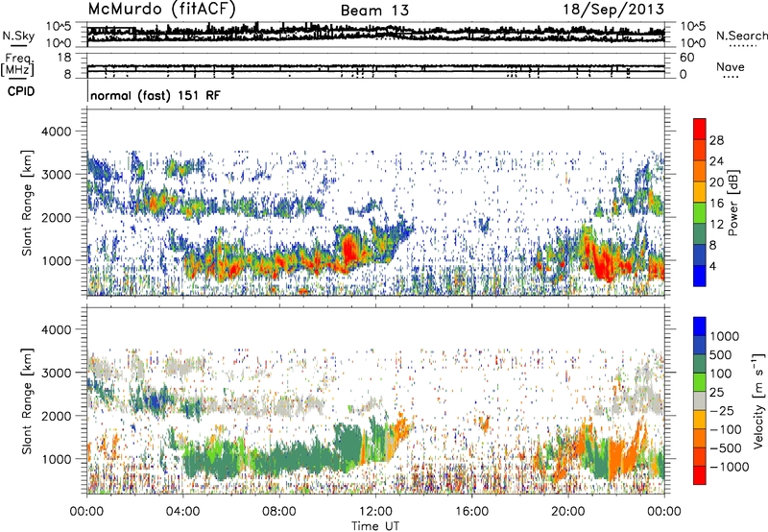Click the 100–500 m/s green velocity swatch
This screenshot has width=768, height=532.
[x=700, y=364]
